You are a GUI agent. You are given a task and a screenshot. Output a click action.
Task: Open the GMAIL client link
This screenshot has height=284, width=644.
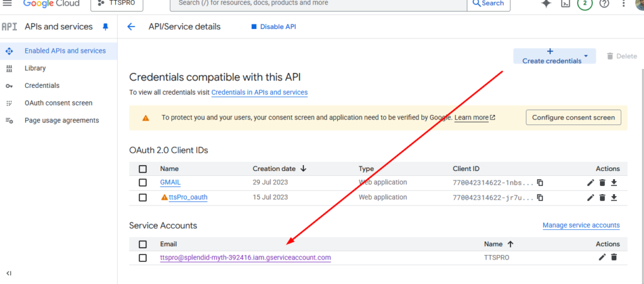170,183
